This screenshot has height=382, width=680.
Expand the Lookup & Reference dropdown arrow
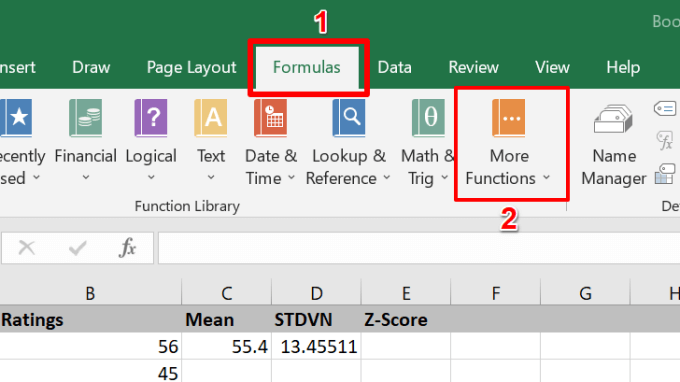(x=387, y=177)
